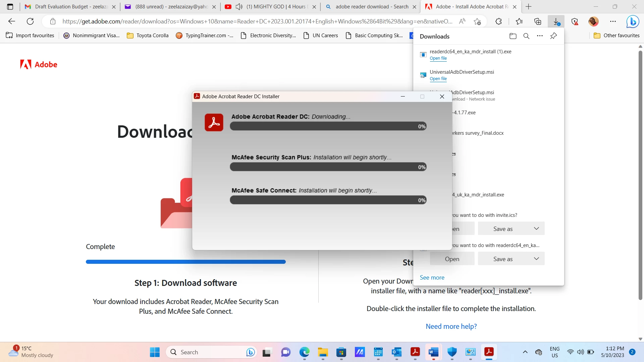Add this page to favourites
The image size is (644, 362).
[x=477, y=21]
